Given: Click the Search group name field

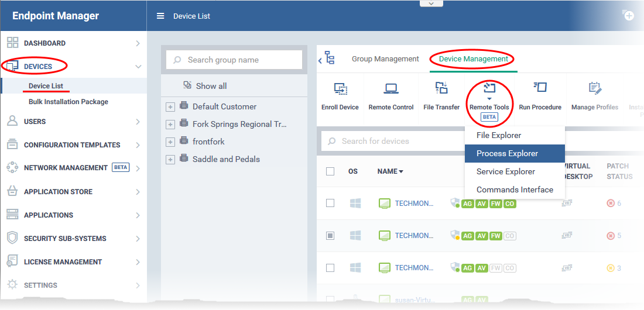Looking at the screenshot, I should tap(234, 60).
